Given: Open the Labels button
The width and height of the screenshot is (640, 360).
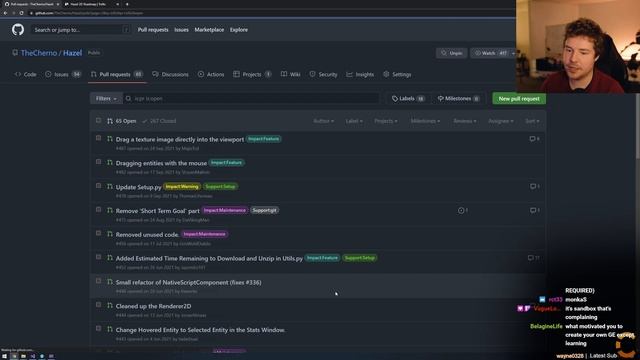Looking at the screenshot, I should [408, 98].
